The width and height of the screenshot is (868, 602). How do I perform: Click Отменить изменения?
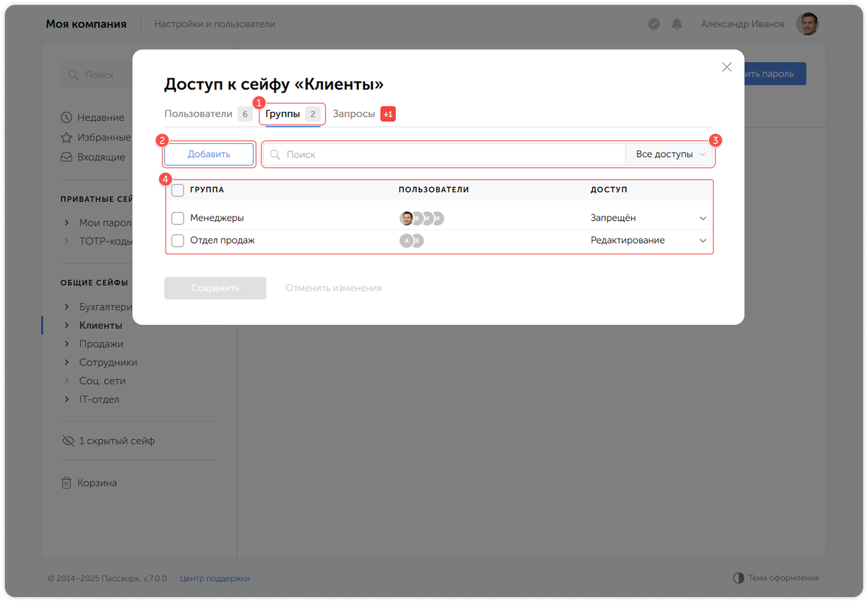[x=333, y=288]
